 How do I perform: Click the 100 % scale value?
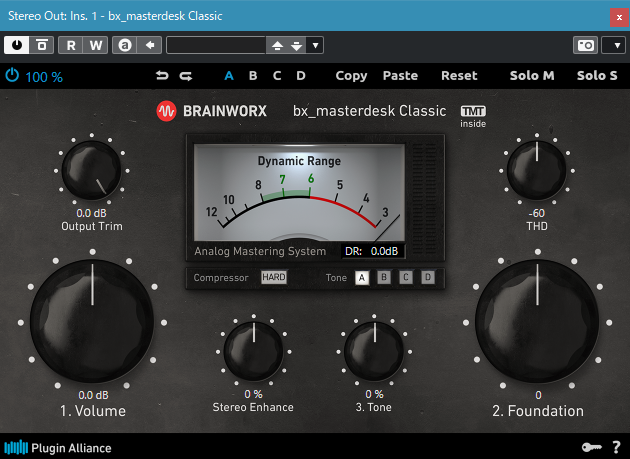(x=44, y=77)
